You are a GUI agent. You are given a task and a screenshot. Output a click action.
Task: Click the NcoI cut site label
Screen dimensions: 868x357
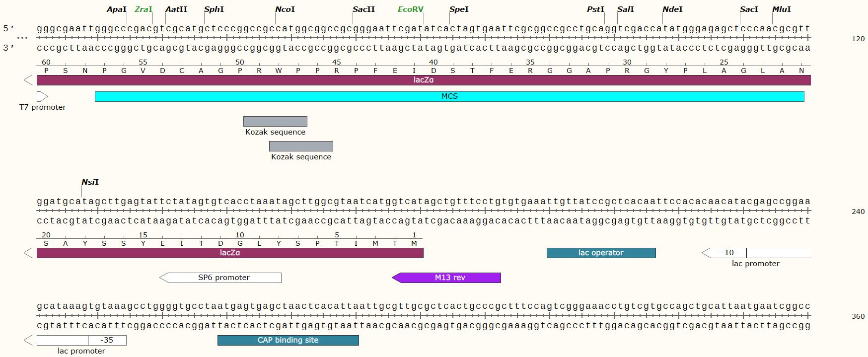[x=285, y=9]
